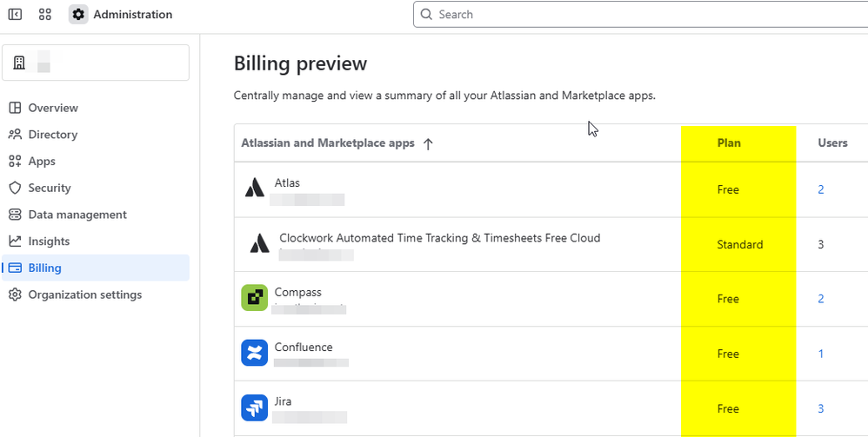Click the Free plan cell for Jira
This screenshot has width=868, height=437.
point(728,409)
